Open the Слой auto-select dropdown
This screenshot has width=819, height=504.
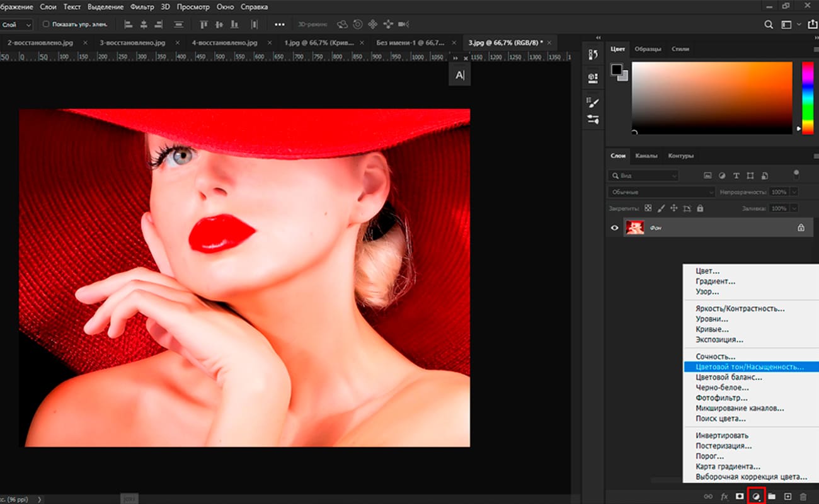point(16,25)
